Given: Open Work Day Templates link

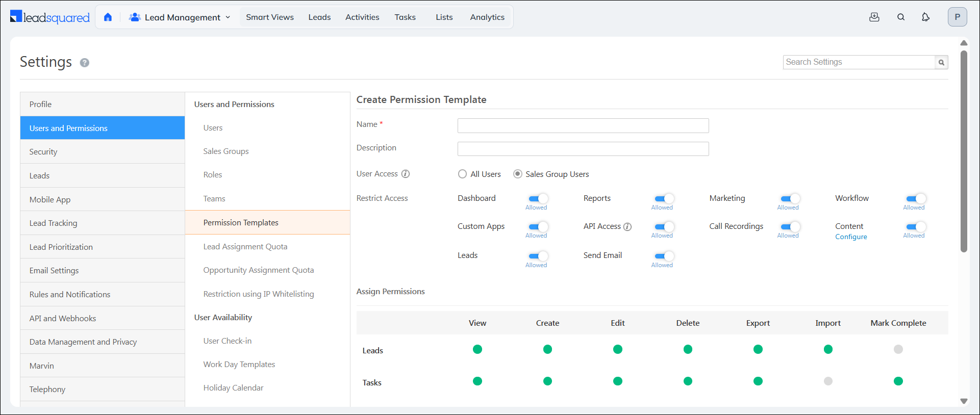Looking at the screenshot, I should [x=239, y=365].
